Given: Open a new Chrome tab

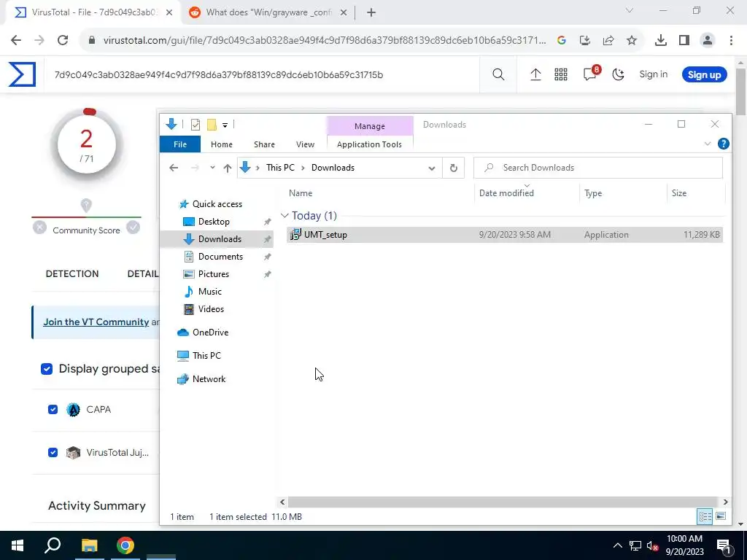Looking at the screenshot, I should (x=371, y=13).
